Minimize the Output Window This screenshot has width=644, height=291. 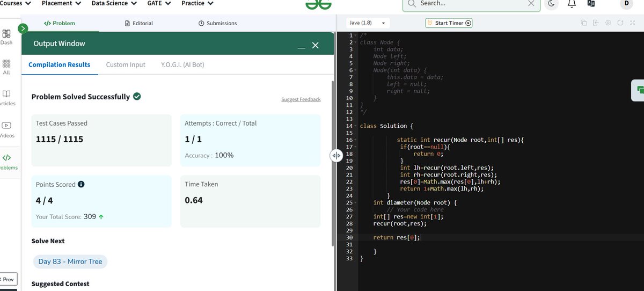tap(302, 47)
